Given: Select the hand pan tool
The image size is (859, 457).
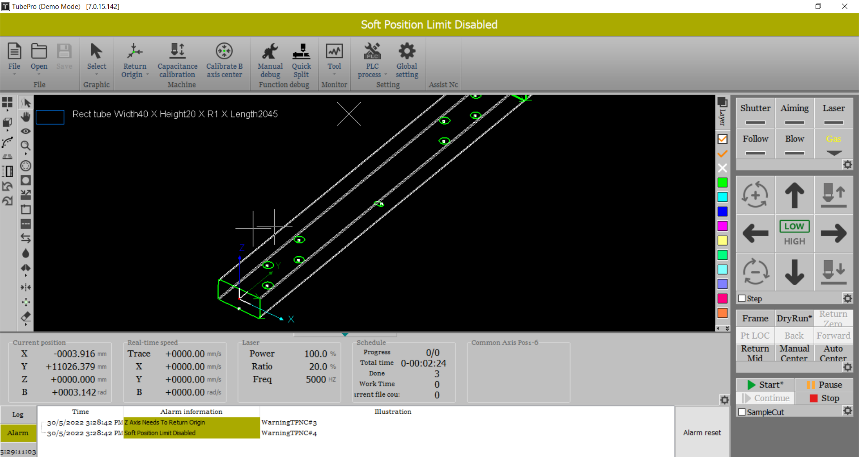Looking at the screenshot, I should pyautogui.click(x=25, y=116).
